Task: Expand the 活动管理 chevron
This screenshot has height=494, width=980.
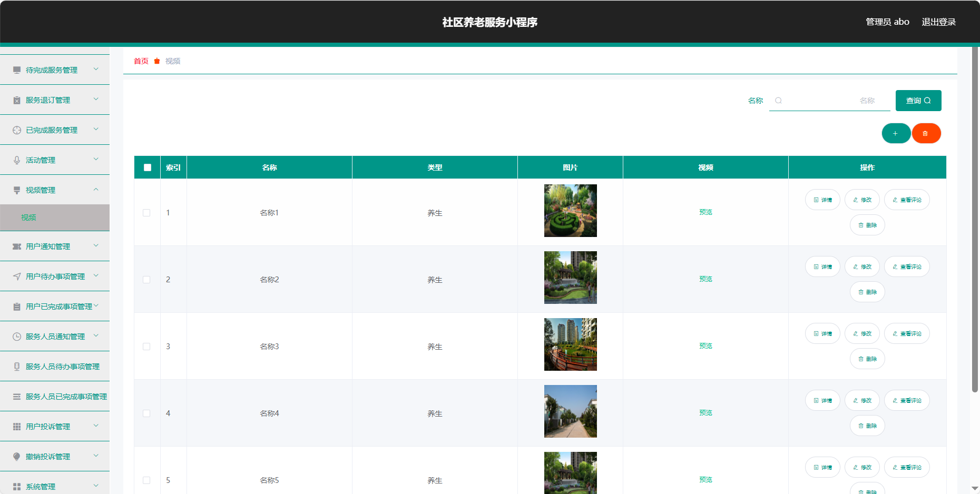Action: (x=96, y=159)
